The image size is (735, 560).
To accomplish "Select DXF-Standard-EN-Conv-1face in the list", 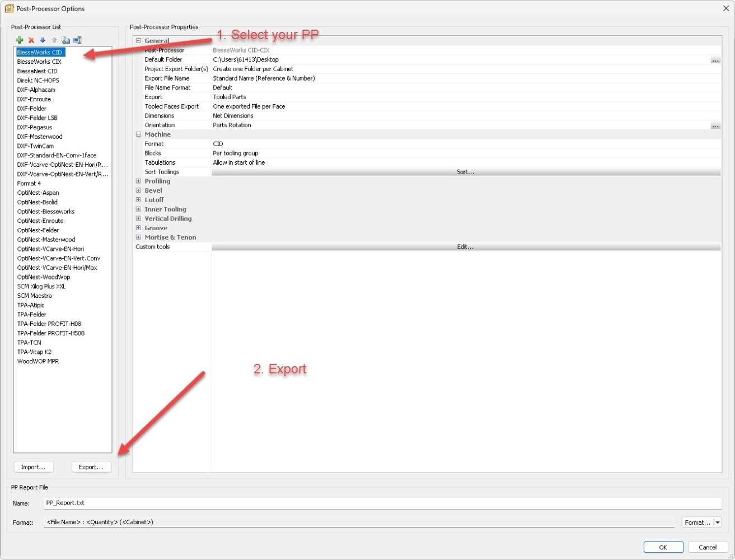I will point(57,155).
